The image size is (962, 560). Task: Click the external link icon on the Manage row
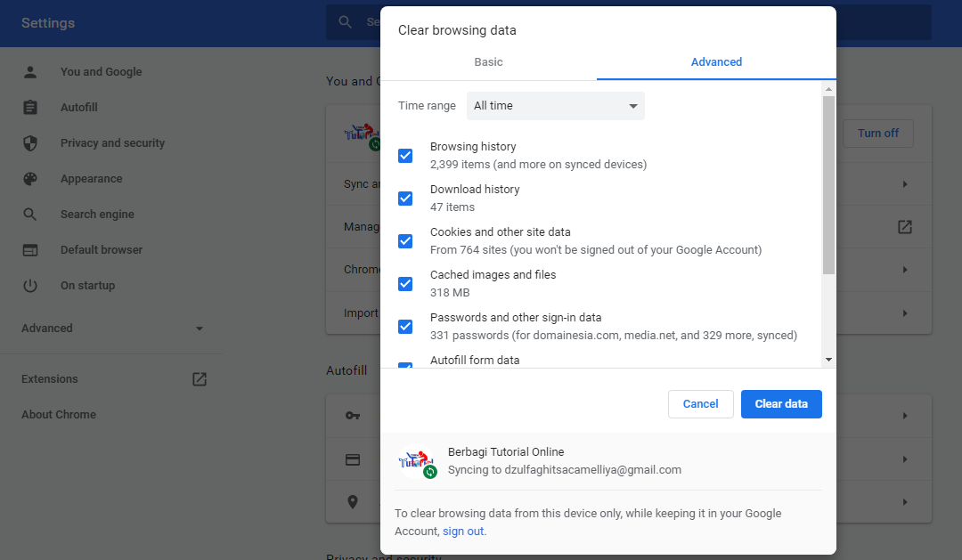pyautogui.click(x=905, y=227)
